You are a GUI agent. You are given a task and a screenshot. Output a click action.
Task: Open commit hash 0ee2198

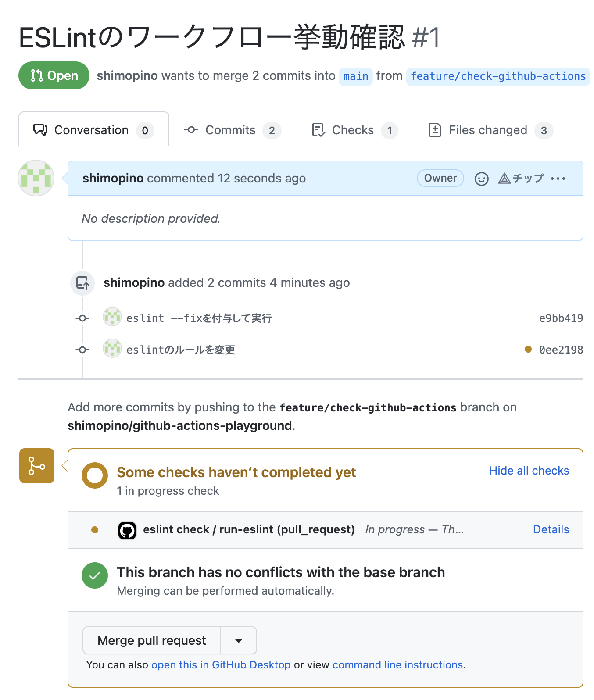561,350
